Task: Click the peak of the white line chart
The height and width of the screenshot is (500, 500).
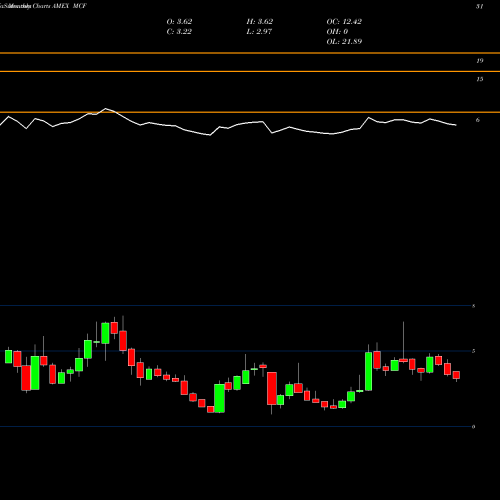Action: click(106, 109)
